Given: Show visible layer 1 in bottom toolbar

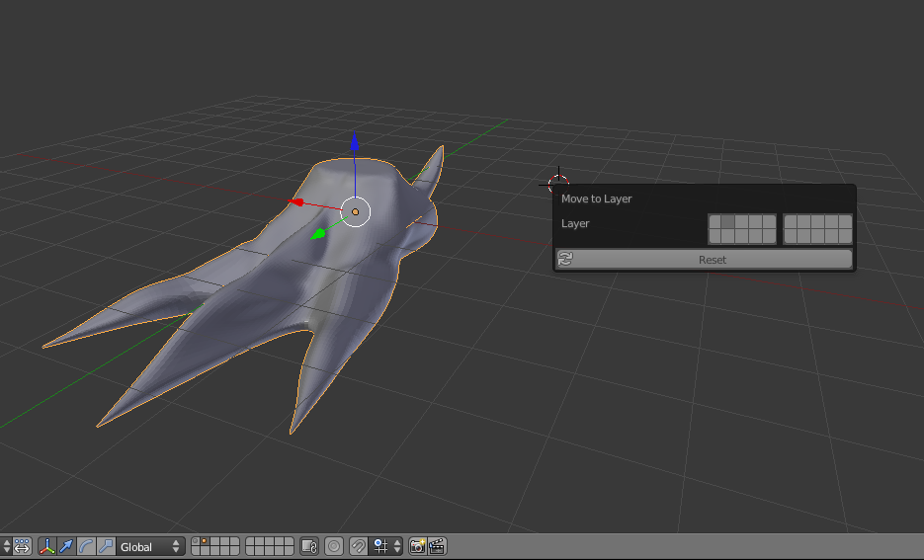Looking at the screenshot, I should 195,542.
